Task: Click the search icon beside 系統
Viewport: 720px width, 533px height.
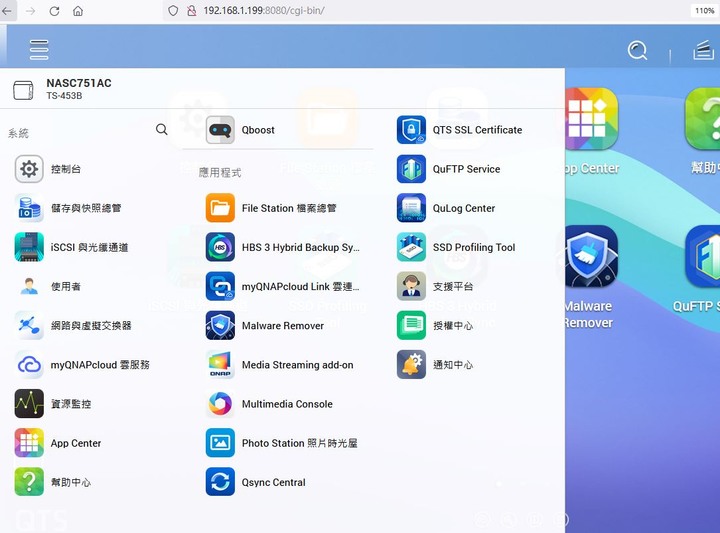Action: click(x=162, y=129)
